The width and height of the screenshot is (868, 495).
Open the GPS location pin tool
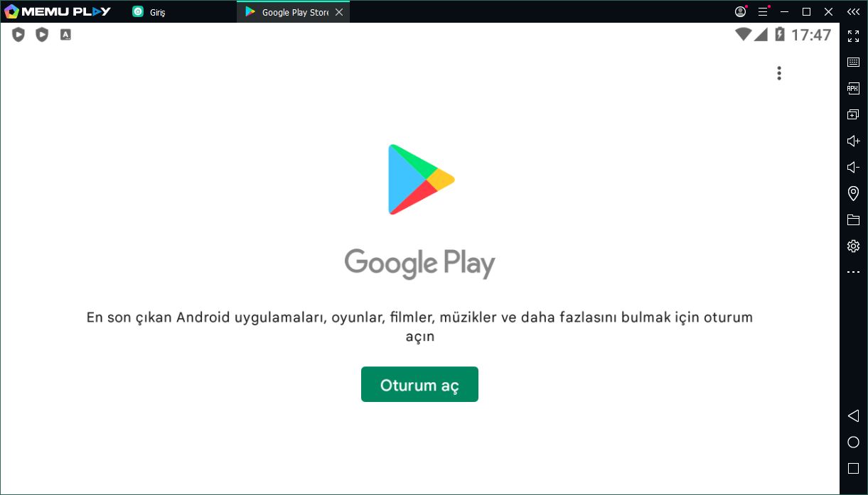(853, 193)
